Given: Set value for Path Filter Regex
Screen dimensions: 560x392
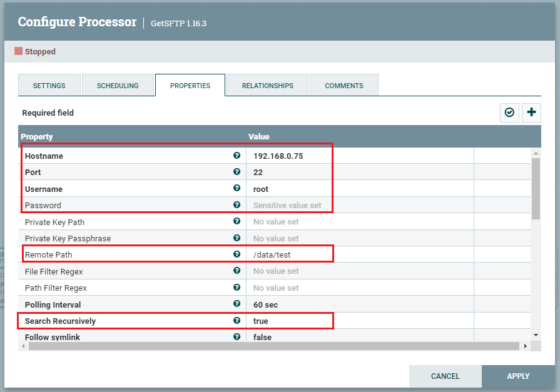Looking at the screenshot, I should pyautogui.click(x=360, y=288).
